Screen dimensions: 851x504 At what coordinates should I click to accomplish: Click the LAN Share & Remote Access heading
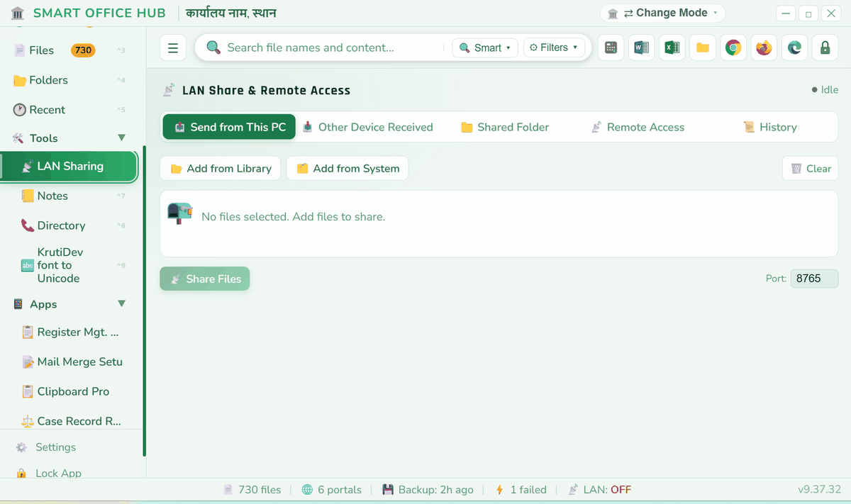coord(266,90)
